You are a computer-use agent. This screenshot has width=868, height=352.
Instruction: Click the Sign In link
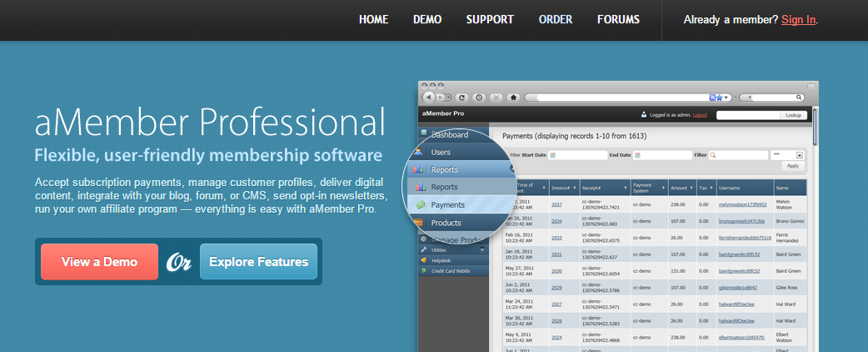pyautogui.click(x=798, y=19)
